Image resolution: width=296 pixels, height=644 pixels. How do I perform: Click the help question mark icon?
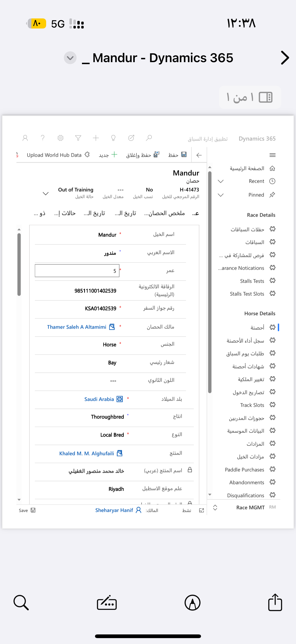click(43, 138)
